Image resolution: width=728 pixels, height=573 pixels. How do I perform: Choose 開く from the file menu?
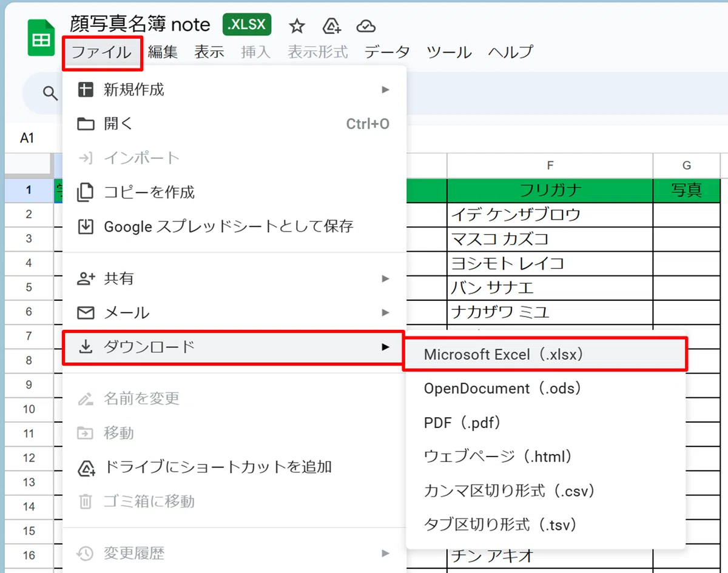tap(234, 124)
